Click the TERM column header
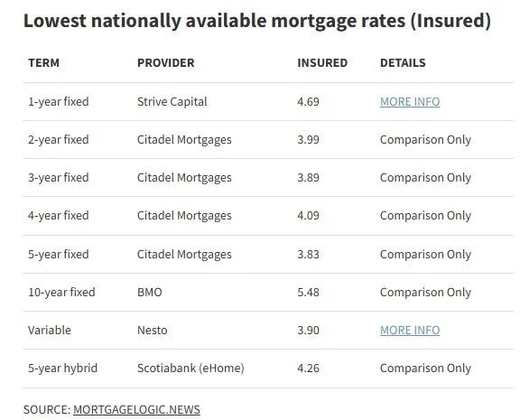This screenshot has height=420, width=520. [43, 62]
